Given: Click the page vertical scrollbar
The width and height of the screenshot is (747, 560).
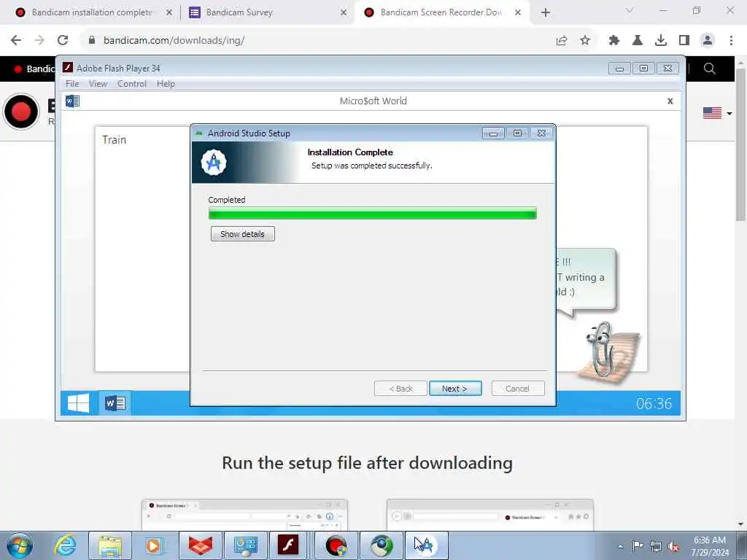Looking at the screenshot, I should (741, 147).
